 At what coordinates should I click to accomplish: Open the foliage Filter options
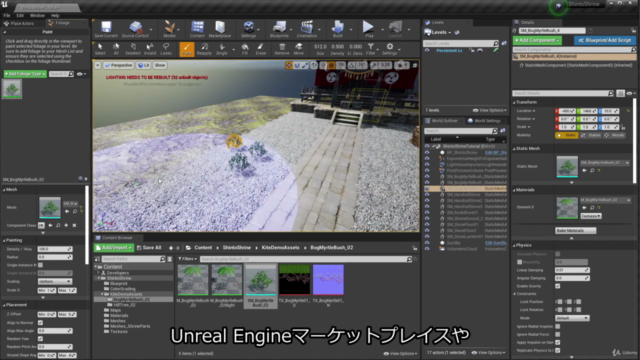371,49
